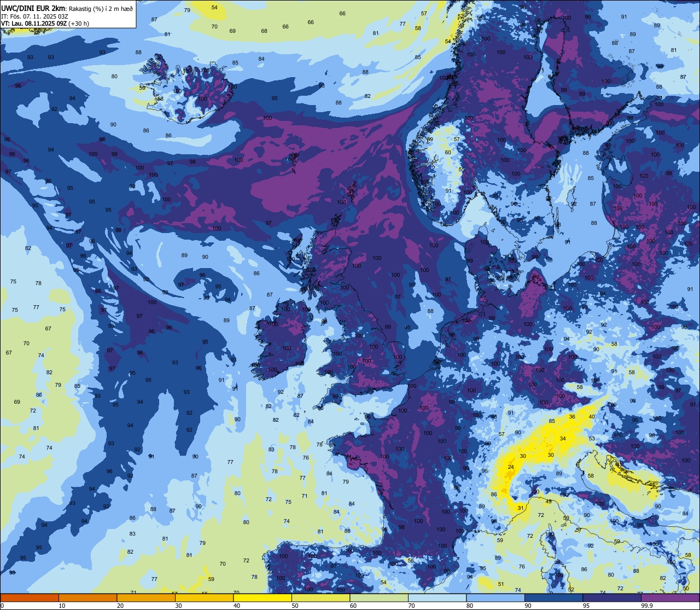Click the 50–60% pale yellow legend swatch
Image resolution: width=700 pixels, height=610 pixels.
pos(320,597)
